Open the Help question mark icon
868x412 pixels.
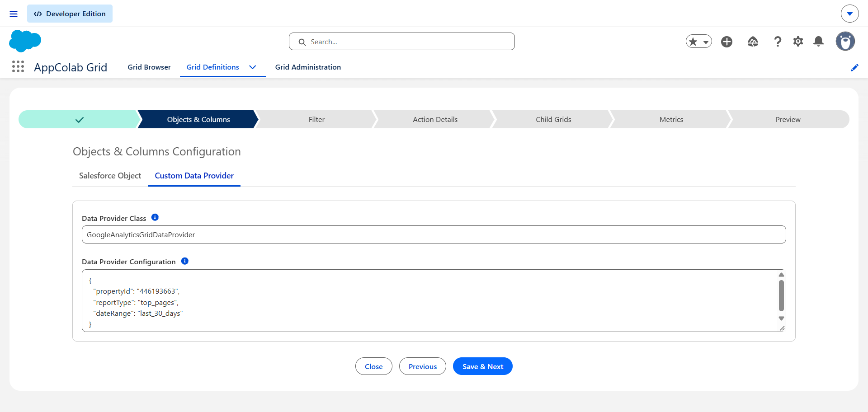[778, 42]
